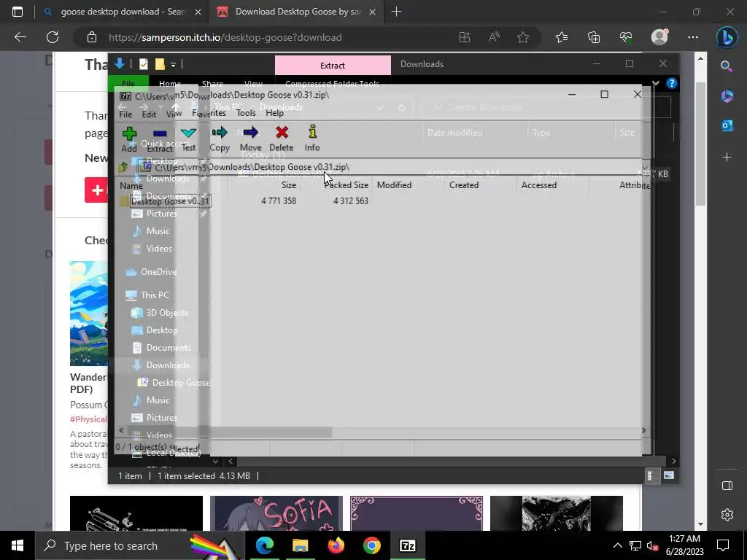Click the 7-Zip Add toolbar icon
Screen dimensions: 747x560
click(x=129, y=134)
